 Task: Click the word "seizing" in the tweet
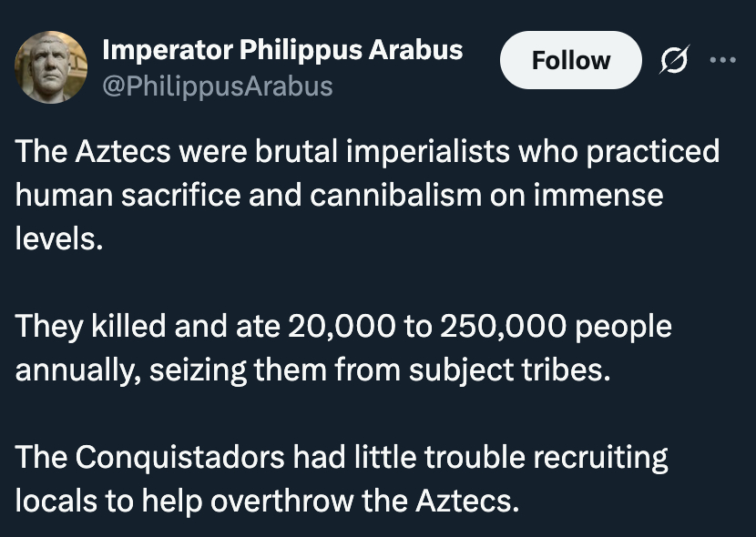tap(187, 371)
